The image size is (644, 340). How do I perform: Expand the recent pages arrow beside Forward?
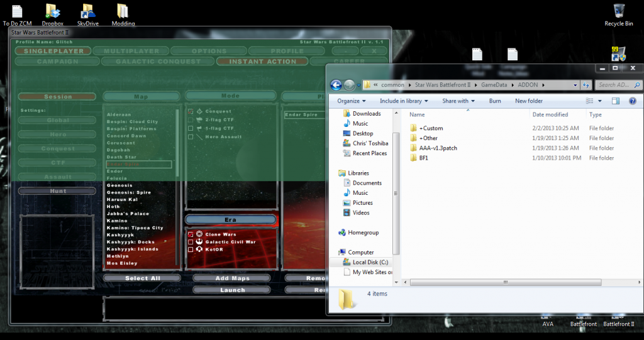358,85
